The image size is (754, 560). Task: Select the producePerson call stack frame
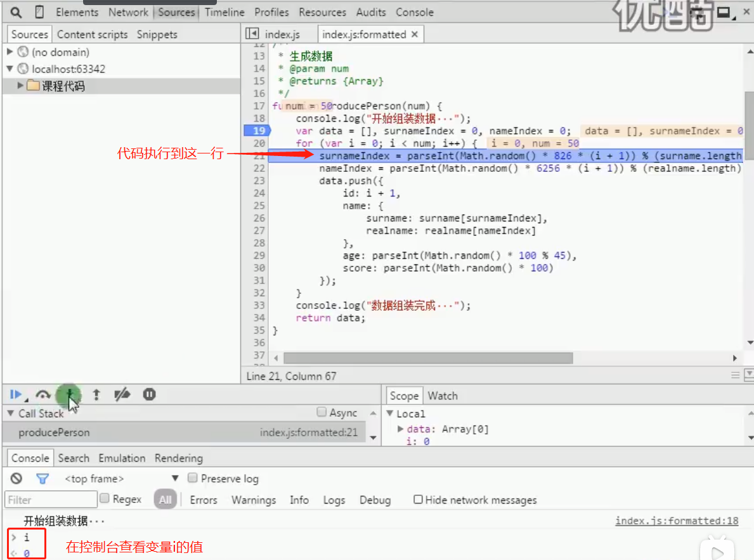tap(184, 433)
